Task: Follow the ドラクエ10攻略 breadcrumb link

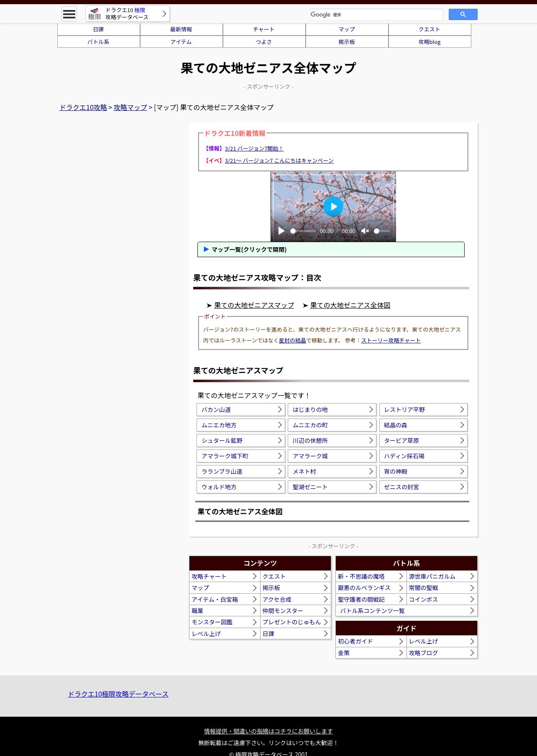Action: click(x=83, y=107)
